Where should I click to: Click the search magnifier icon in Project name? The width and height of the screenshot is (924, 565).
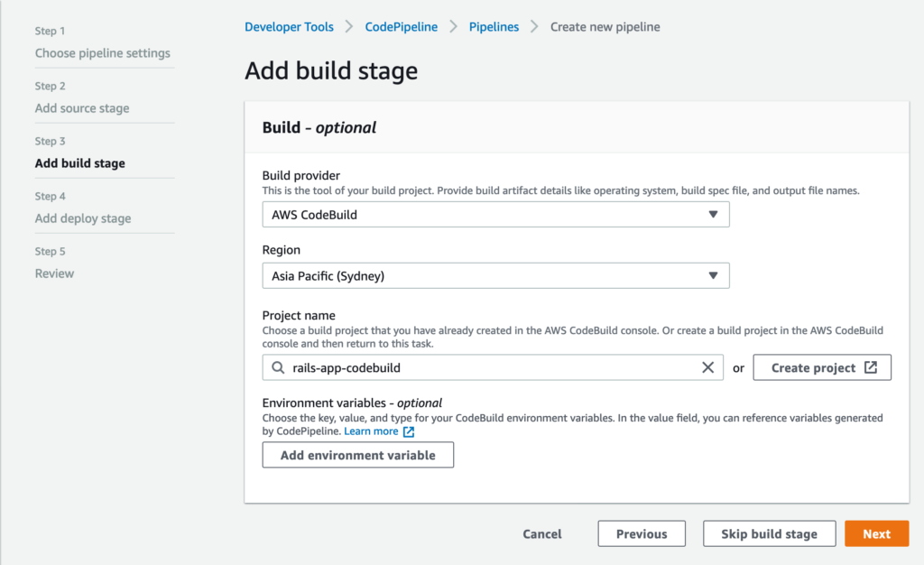[278, 367]
